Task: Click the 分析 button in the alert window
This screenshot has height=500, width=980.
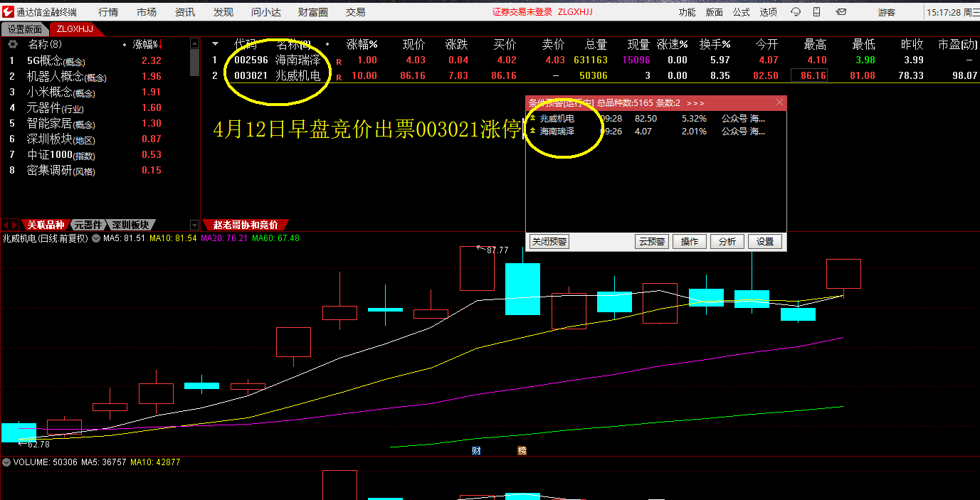Action: coord(727,242)
